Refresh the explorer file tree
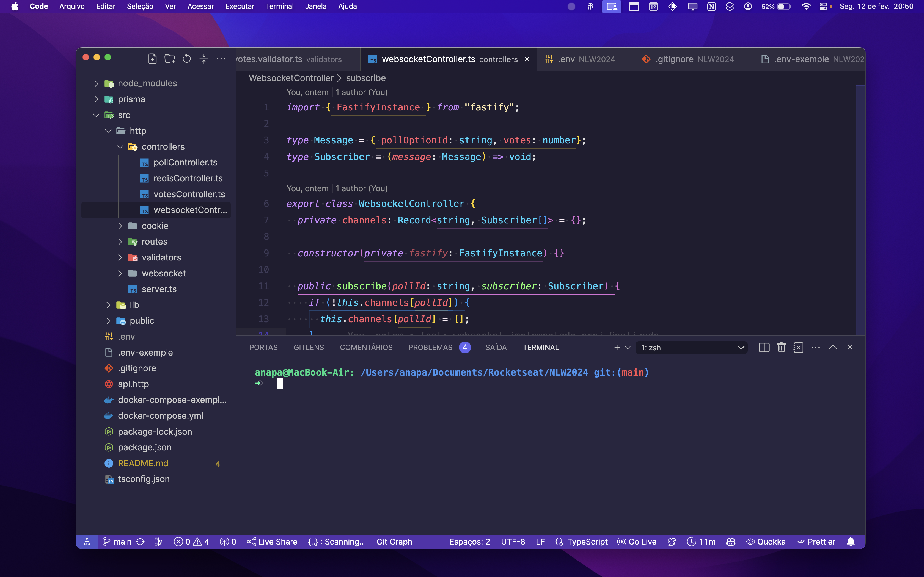Screen dimensions: 924x577 pos(187,59)
